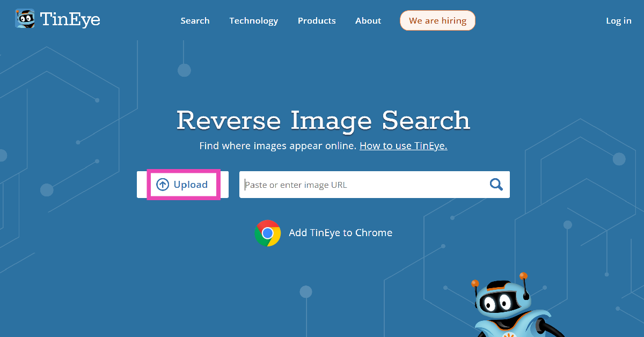Viewport: 644px width, 337px height.
Task: Open the Search menu item
Action: (x=195, y=21)
